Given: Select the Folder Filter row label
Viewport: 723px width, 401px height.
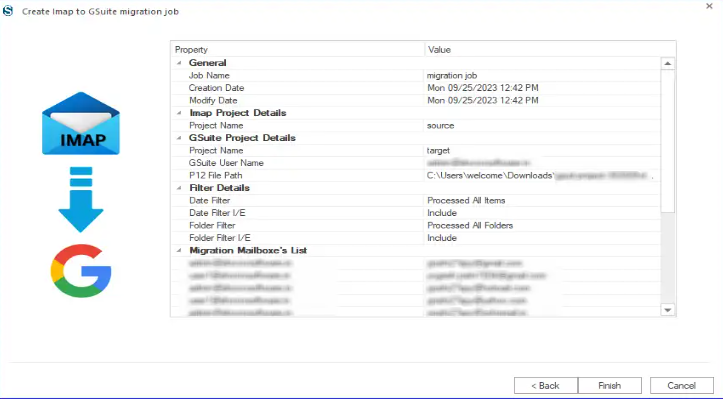Looking at the screenshot, I should coord(212,225).
